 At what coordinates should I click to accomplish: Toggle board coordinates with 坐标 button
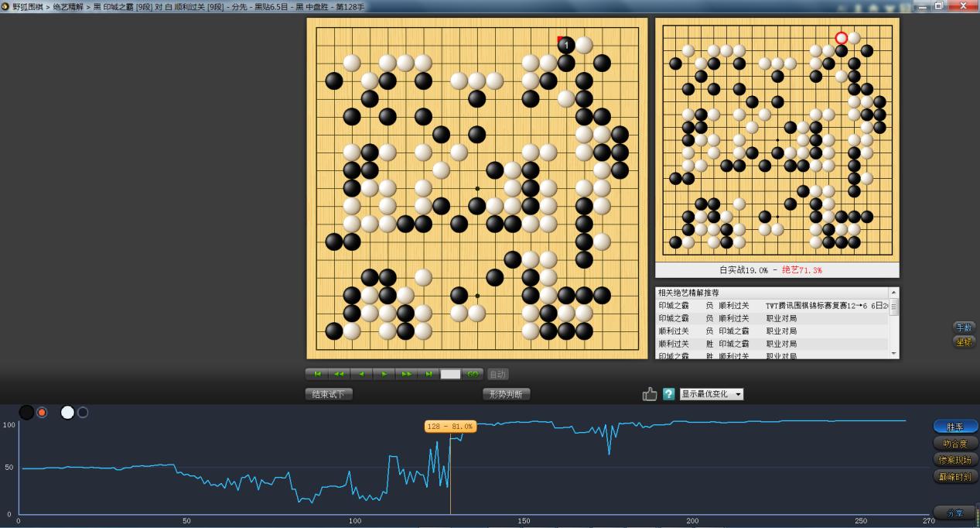point(963,342)
